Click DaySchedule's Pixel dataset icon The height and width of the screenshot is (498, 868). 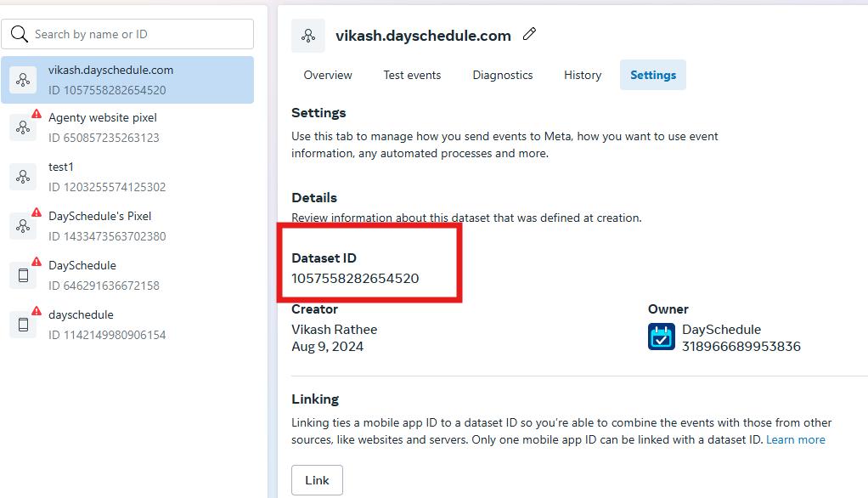pyautogui.click(x=23, y=226)
